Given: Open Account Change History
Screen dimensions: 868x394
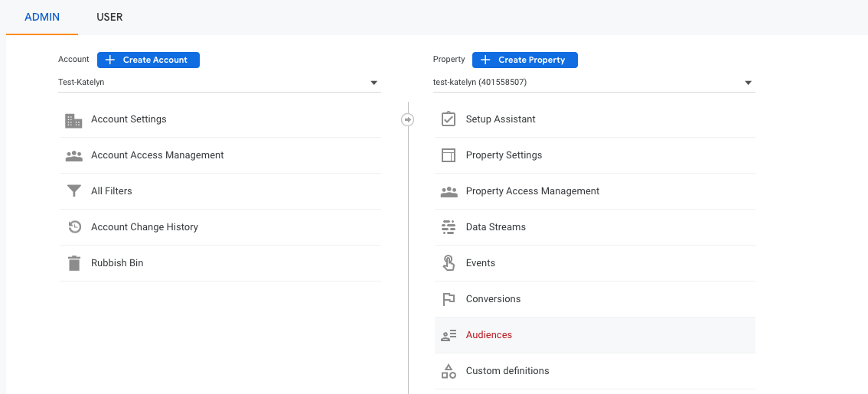Looking at the screenshot, I should [220, 227].
